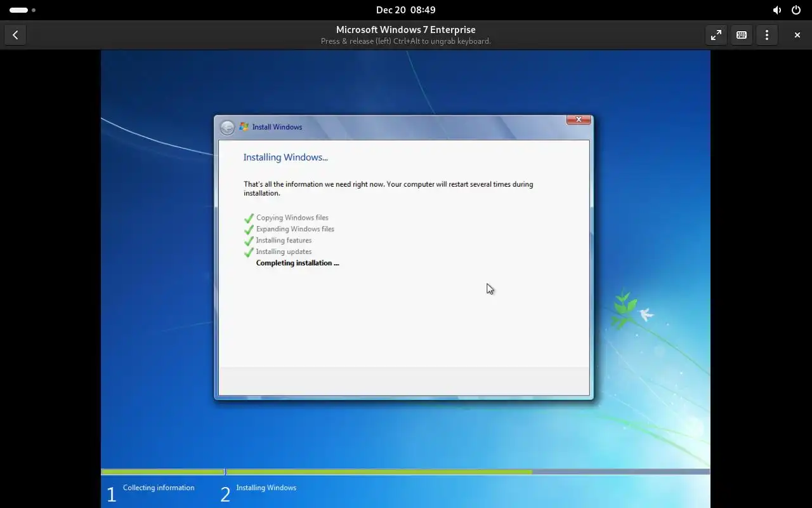
Task: Close the Boxes window with the X
Action: (x=797, y=35)
